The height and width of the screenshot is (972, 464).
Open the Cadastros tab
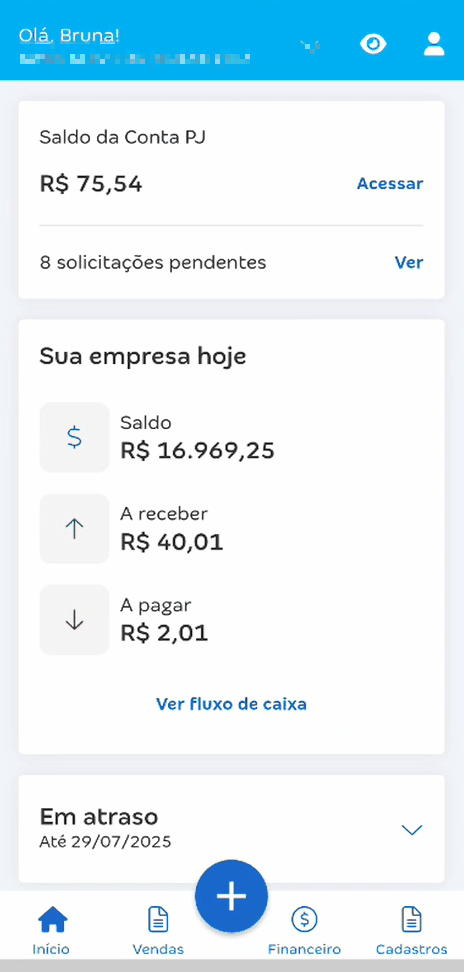[411, 930]
